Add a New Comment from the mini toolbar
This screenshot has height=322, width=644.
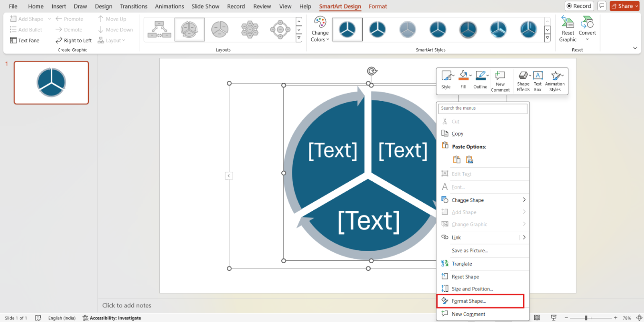[x=500, y=81]
